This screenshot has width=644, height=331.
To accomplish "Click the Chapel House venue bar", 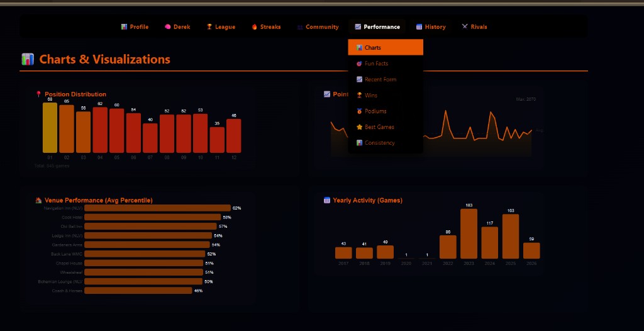I will (x=144, y=263).
